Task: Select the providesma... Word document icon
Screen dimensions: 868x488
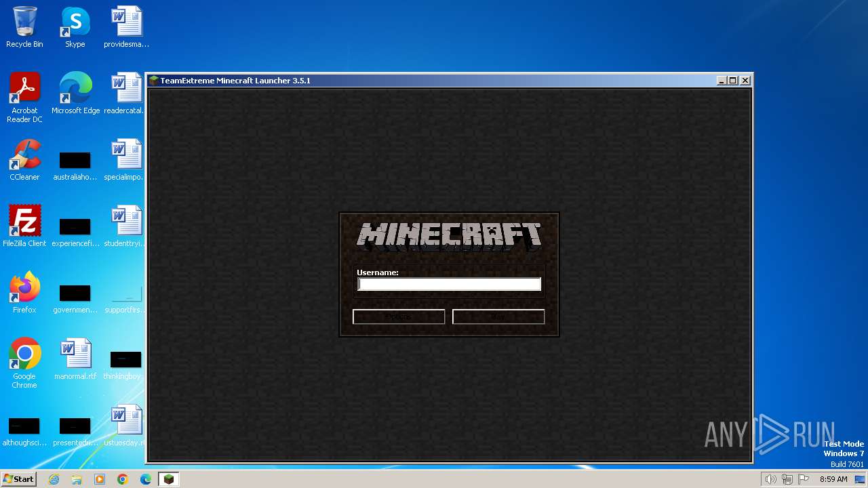Action: pyautogui.click(x=126, y=27)
